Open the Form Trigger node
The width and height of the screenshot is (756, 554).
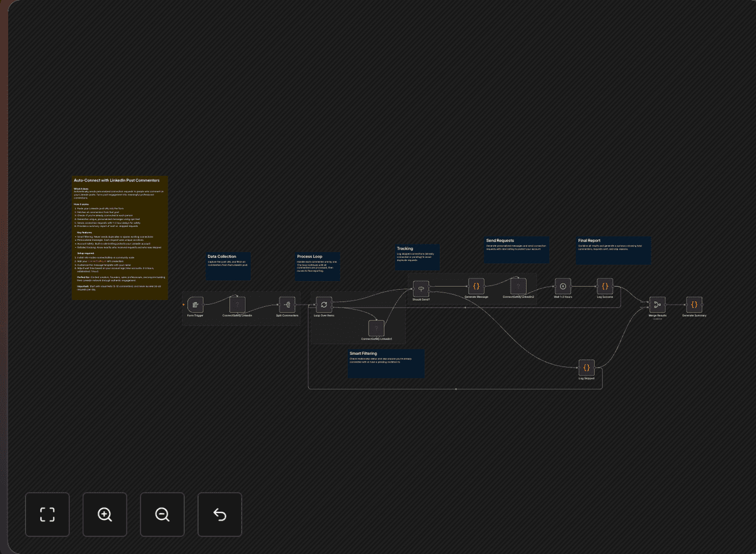click(x=195, y=304)
